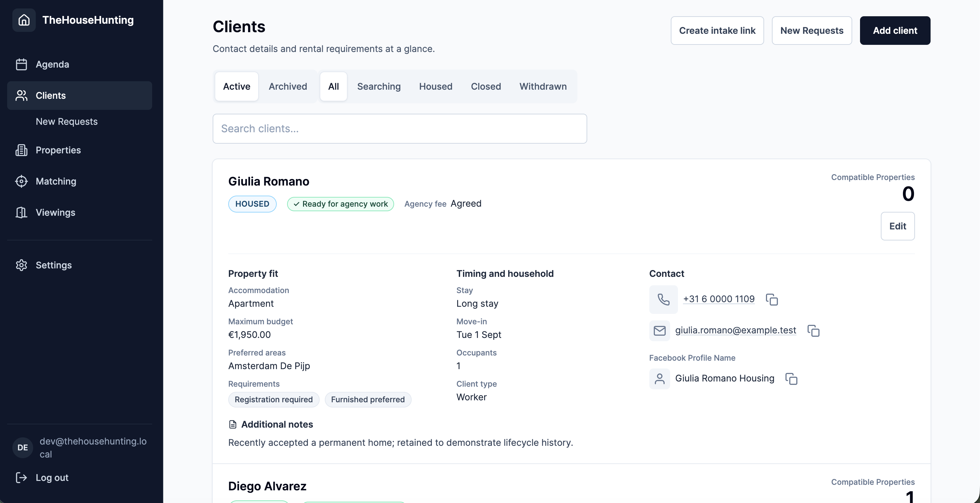Image resolution: width=980 pixels, height=503 pixels.
Task: Open New Requests in the sidebar
Action: coord(67,122)
